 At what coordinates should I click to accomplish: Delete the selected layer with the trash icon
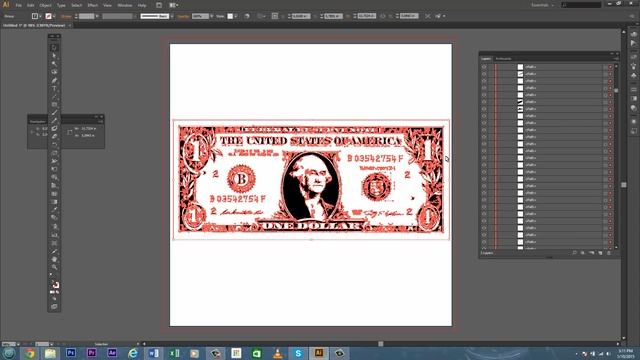(609, 253)
